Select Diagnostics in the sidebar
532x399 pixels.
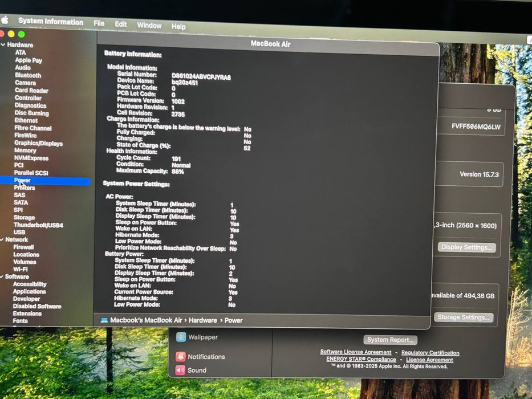tap(30, 105)
